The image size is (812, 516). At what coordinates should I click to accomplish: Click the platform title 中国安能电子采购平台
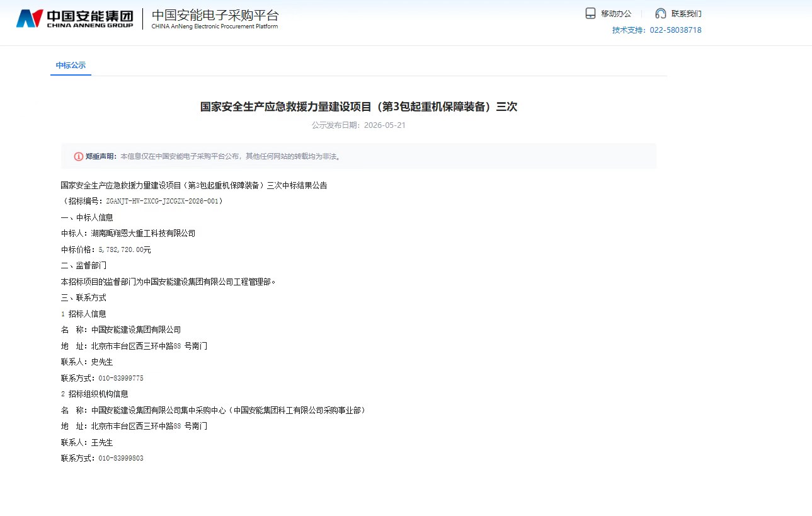pos(215,15)
